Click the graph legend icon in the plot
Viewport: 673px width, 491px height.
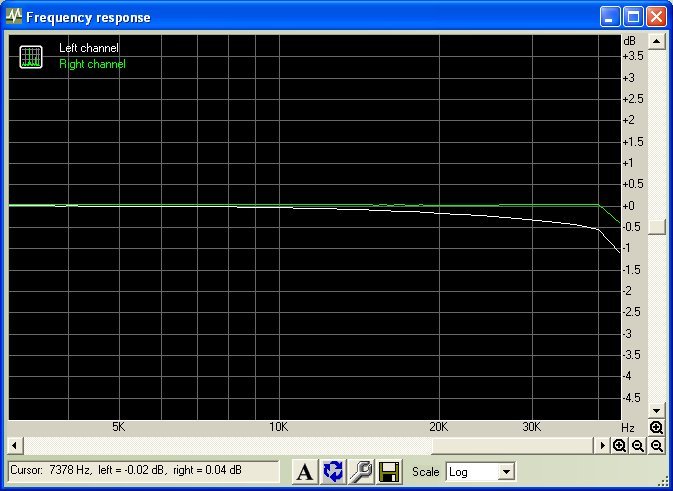pos(31,56)
